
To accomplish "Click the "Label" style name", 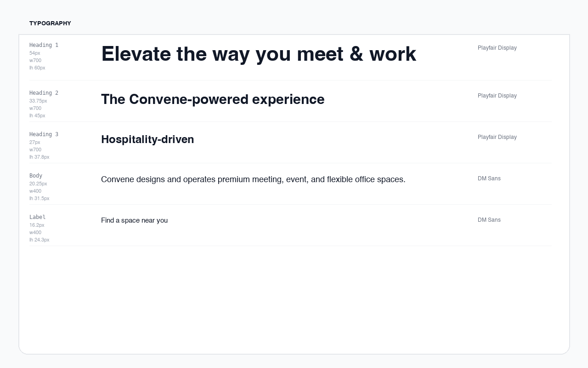I will pos(38,217).
